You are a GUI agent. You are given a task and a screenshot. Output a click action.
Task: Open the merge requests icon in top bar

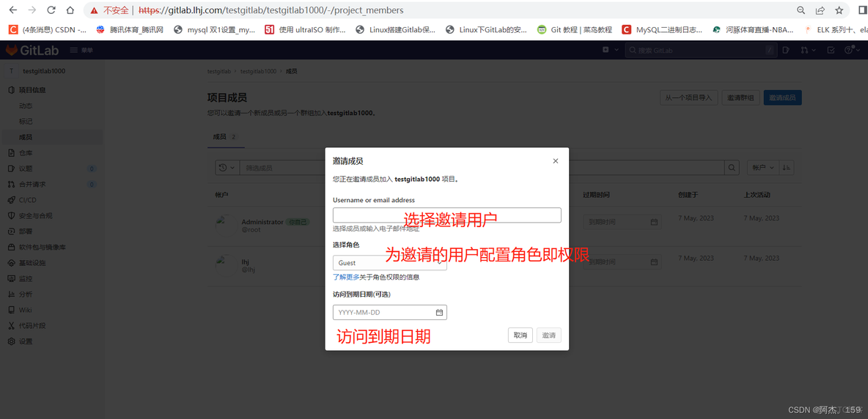[x=806, y=50]
